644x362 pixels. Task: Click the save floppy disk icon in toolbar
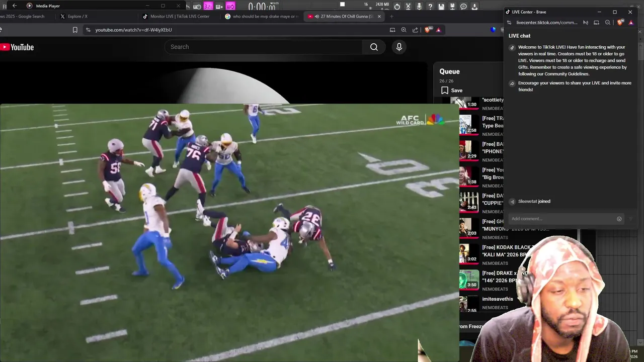point(441,7)
